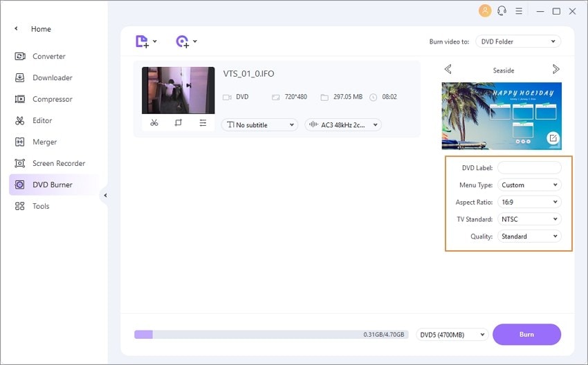Select DVD Burner in the sidebar

pos(55,185)
